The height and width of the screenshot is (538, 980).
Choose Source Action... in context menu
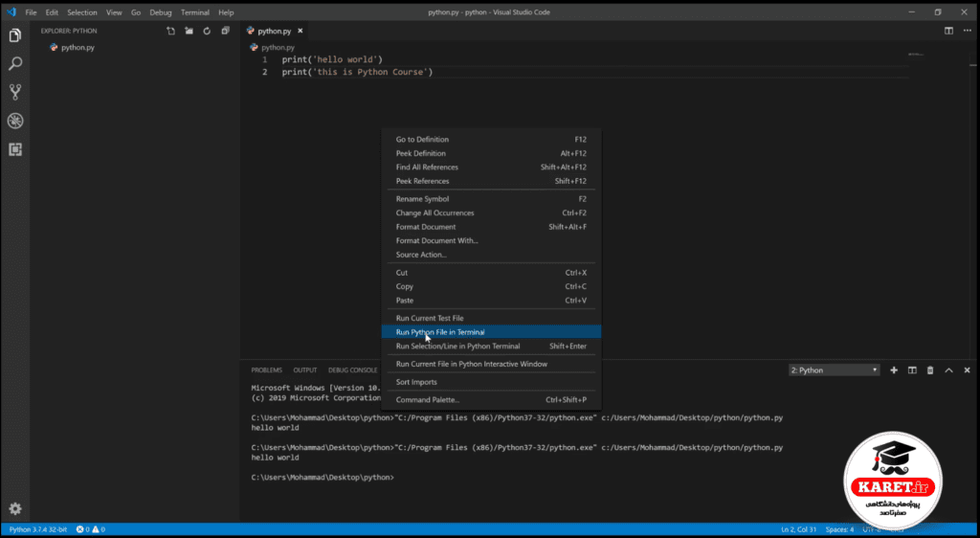[x=491, y=255]
